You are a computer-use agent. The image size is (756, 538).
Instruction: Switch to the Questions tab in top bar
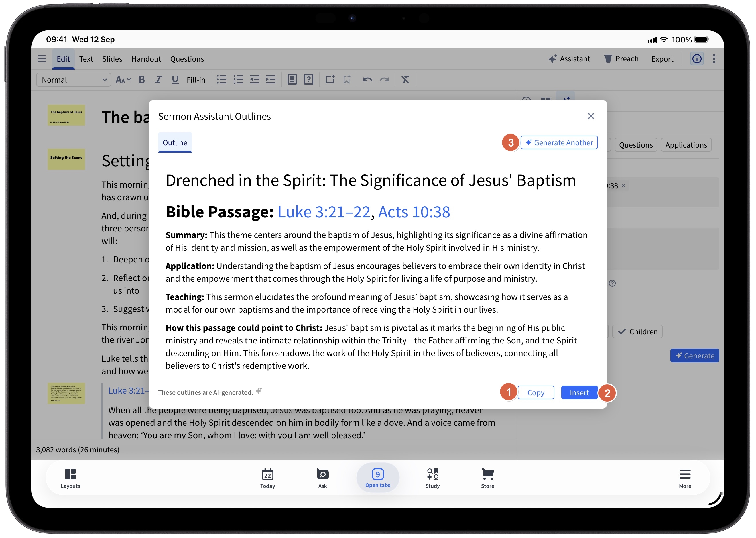(187, 59)
